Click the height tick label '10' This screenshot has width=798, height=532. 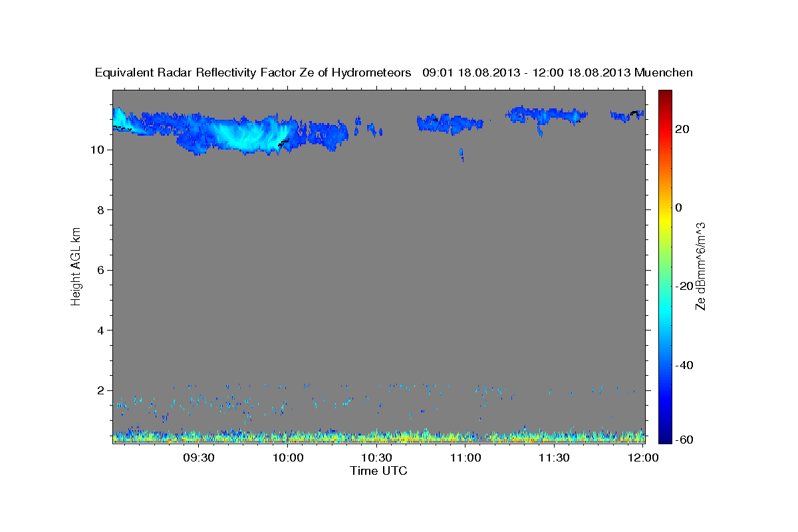(98, 150)
